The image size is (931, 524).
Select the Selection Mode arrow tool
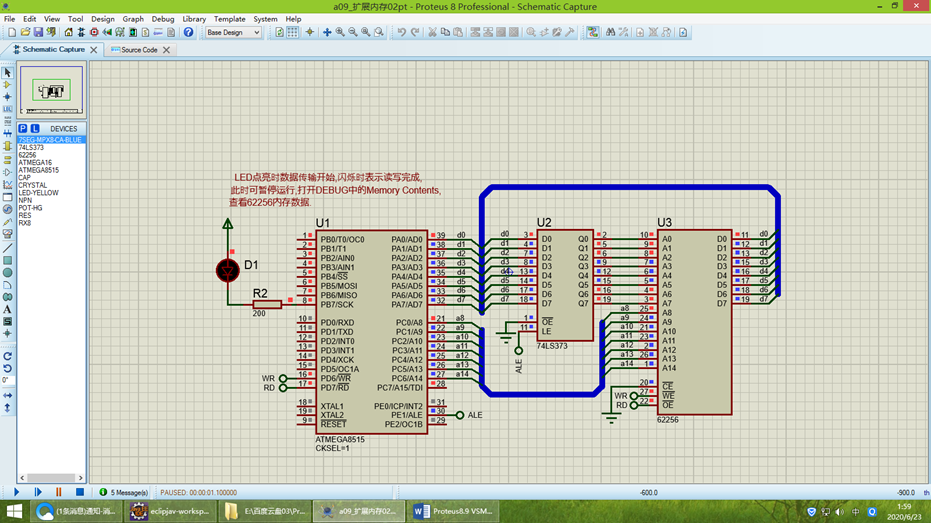[7, 73]
